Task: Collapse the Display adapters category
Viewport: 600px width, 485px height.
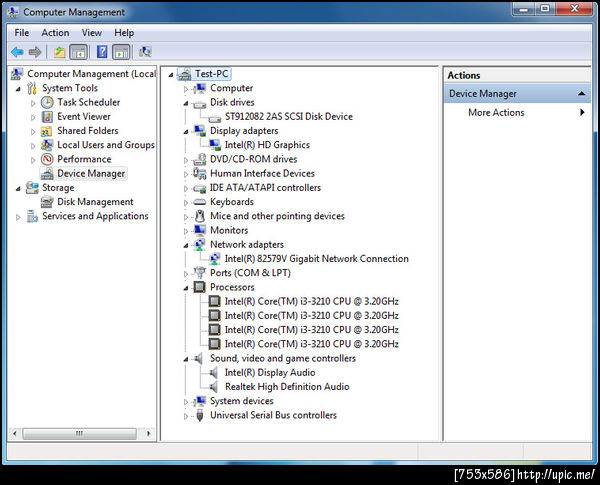Action: tap(186, 132)
